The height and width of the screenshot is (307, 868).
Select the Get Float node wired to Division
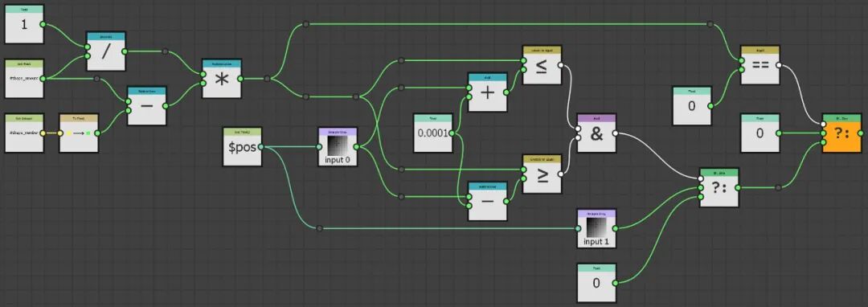(x=24, y=79)
